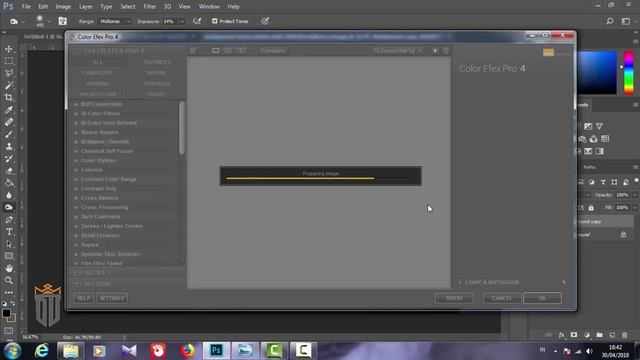The image size is (640, 360).
Task: Open the Range Midtones dropdown
Action: (115, 21)
